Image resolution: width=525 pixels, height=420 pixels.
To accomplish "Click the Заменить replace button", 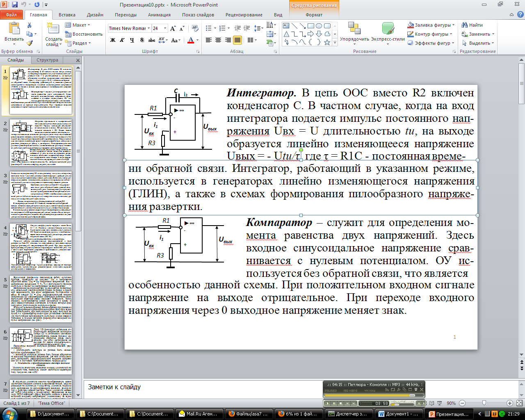I will click(477, 34).
